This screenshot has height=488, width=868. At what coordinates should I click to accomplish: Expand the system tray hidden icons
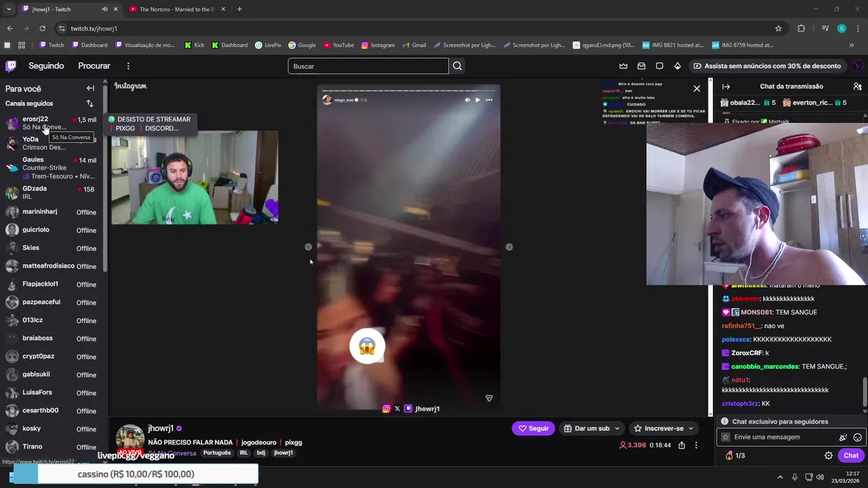[780, 476]
